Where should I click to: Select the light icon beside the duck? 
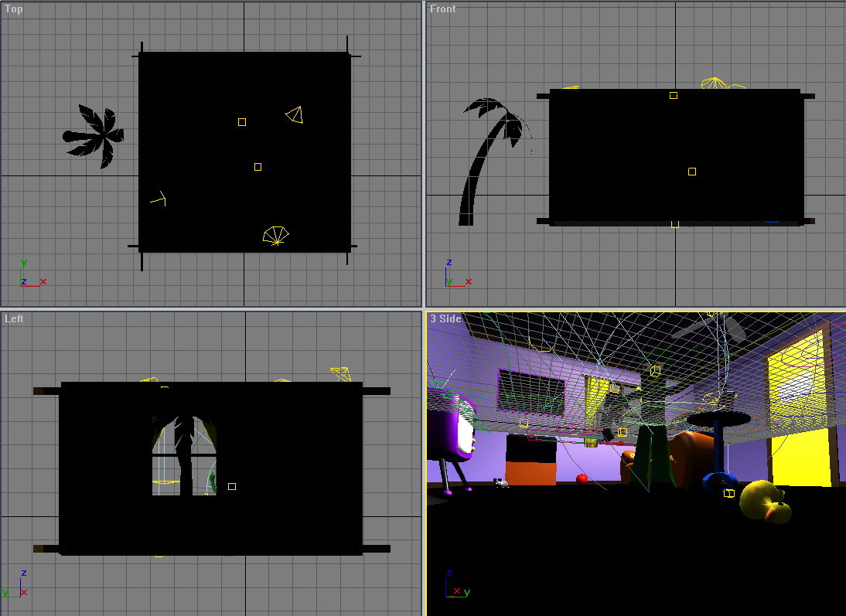729,493
